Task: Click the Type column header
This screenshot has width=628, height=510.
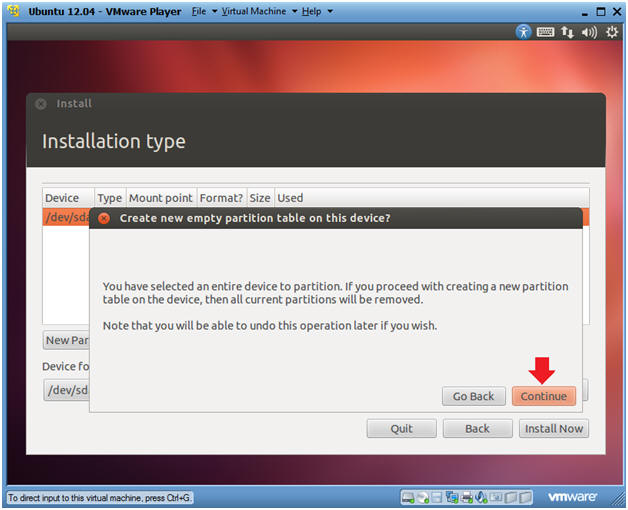Action: coord(109,198)
